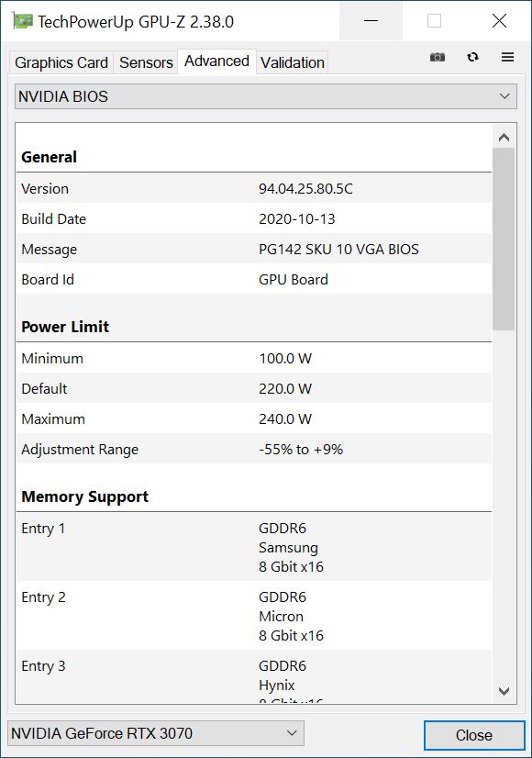
Task: Click the message PG142 SKU 10 VGA BIOS
Action: (x=338, y=250)
